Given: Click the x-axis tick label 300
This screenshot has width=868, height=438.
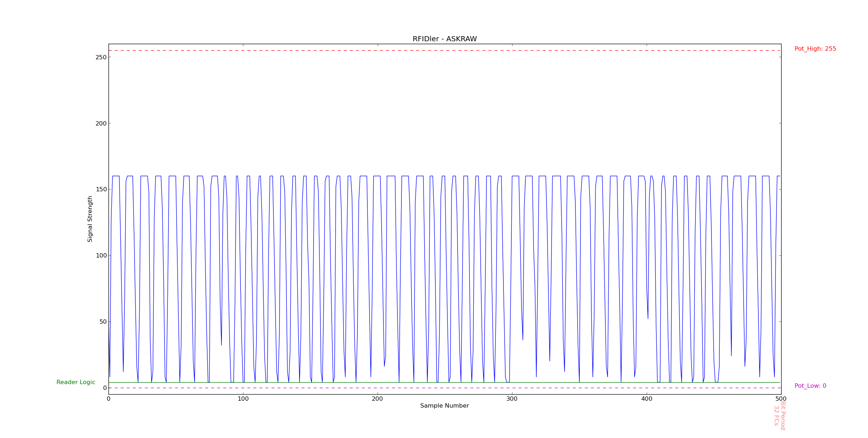Looking at the screenshot, I should (512, 399).
